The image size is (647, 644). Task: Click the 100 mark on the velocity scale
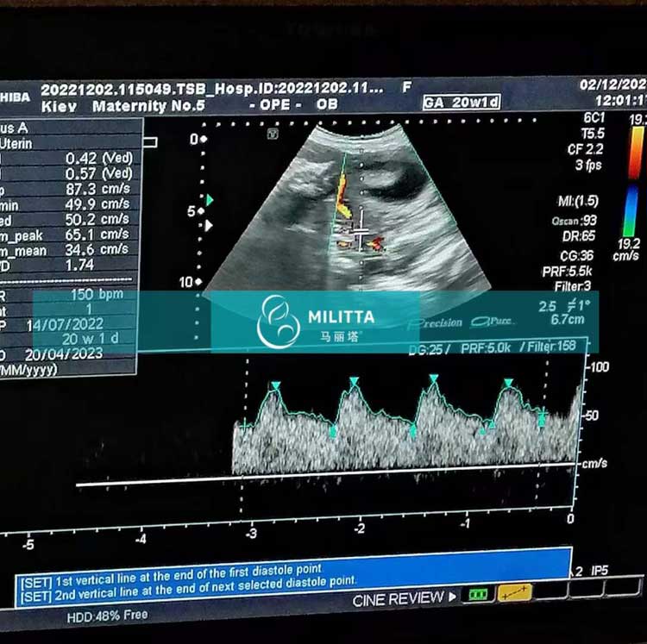pos(600,366)
